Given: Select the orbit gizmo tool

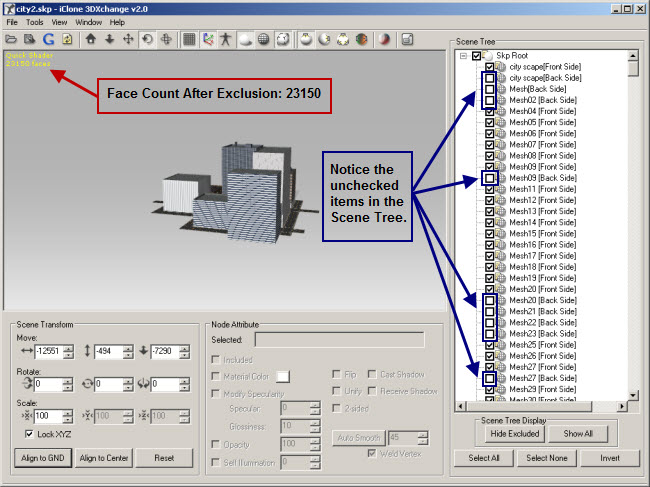Looking at the screenshot, I should (x=166, y=39).
